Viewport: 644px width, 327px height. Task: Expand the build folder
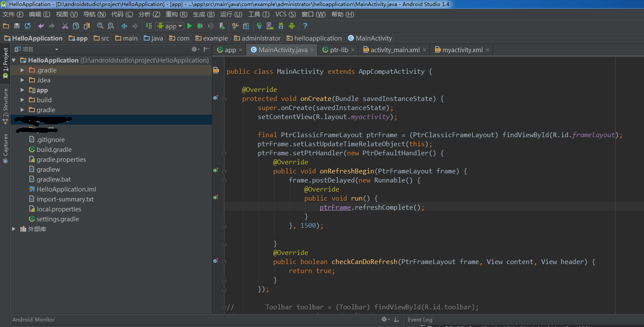(x=22, y=100)
